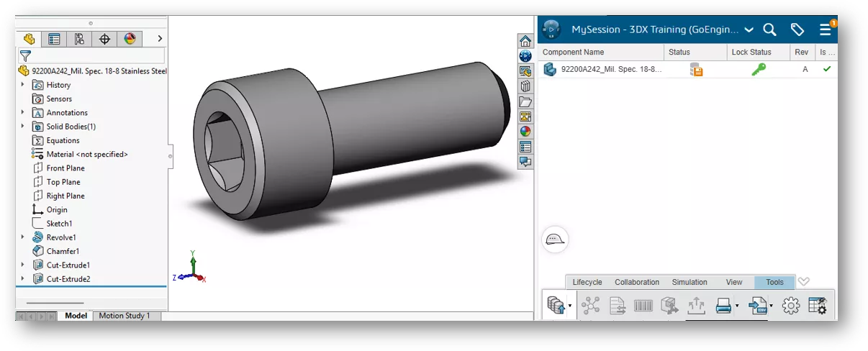
Task: Expand the Solid Bodies(1) folder
Action: [x=22, y=126]
